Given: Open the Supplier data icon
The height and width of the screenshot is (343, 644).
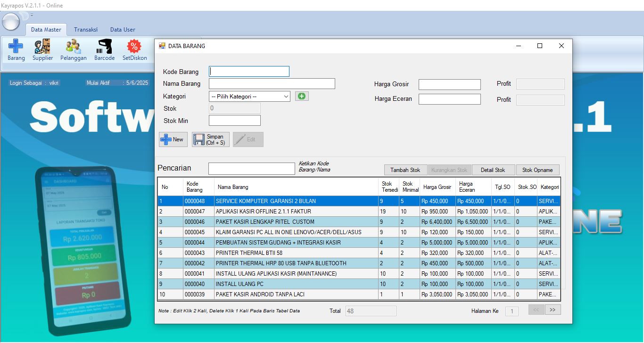Looking at the screenshot, I should coord(43,50).
